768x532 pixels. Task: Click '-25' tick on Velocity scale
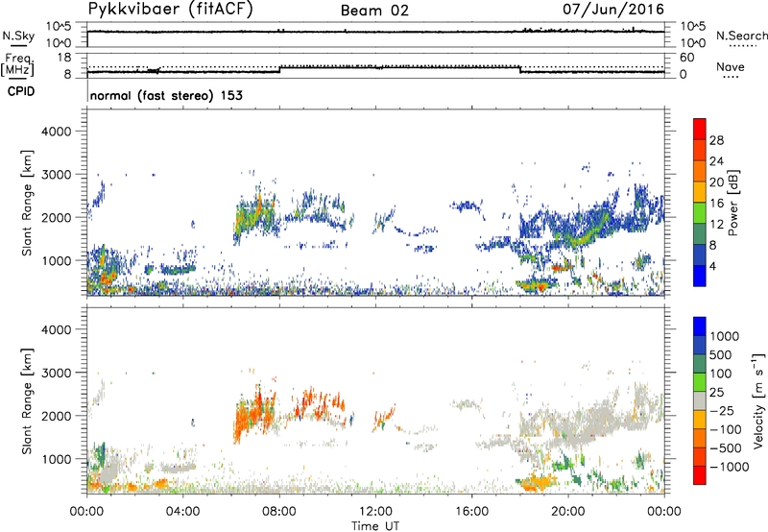(x=722, y=410)
